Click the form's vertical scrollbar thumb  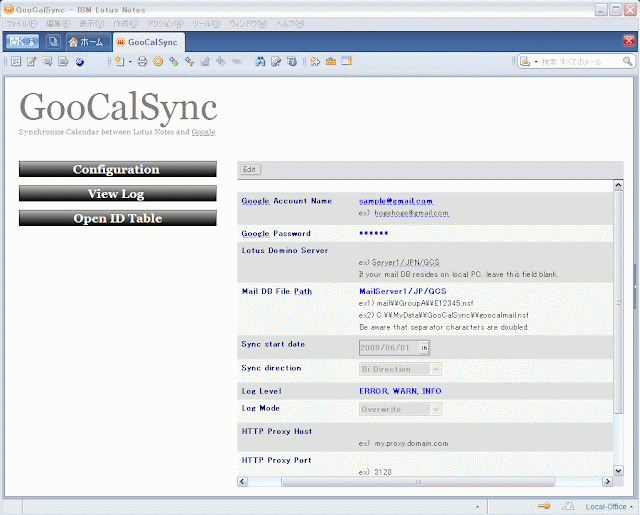coord(618,302)
